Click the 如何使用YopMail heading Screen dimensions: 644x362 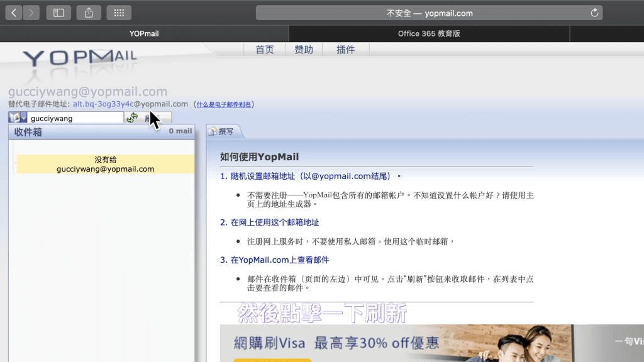(x=260, y=156)
